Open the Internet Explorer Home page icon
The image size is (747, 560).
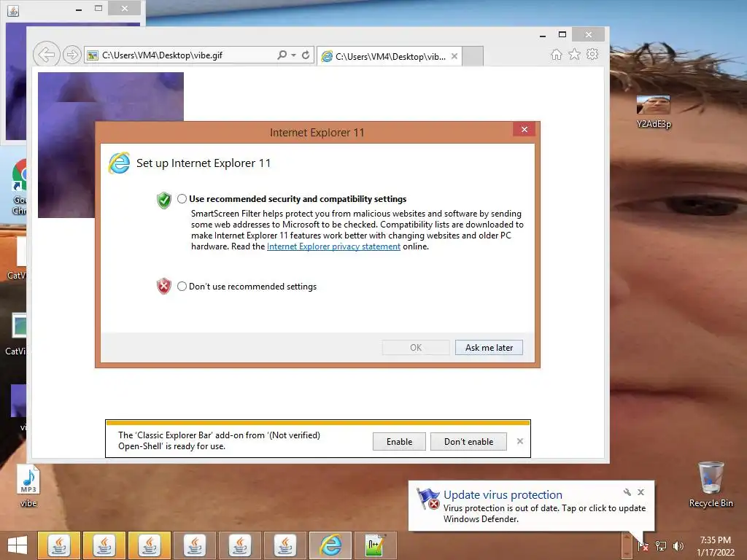pos(556,55)
